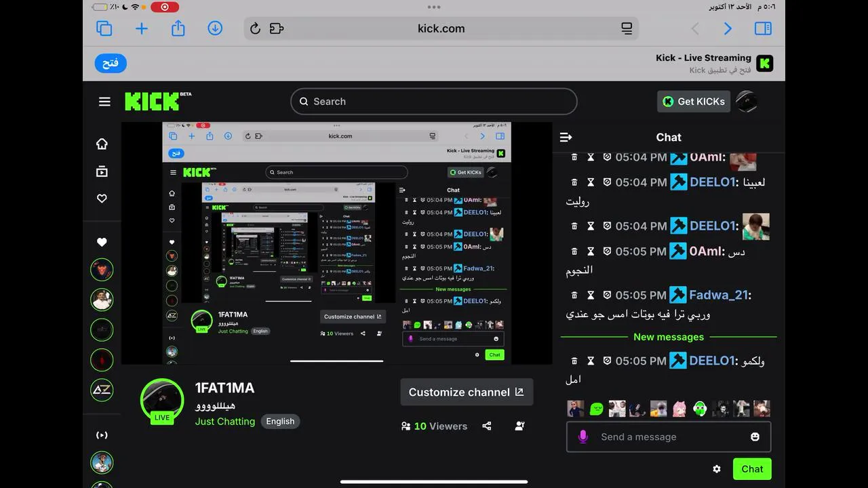Open Safari tab overview
Screen dimensions: 868x488
104,28
